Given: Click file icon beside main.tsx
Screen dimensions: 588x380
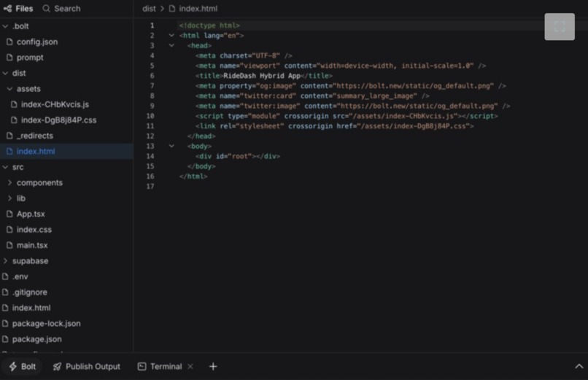Looking at the screenshot, I should (x=9, y=245).
